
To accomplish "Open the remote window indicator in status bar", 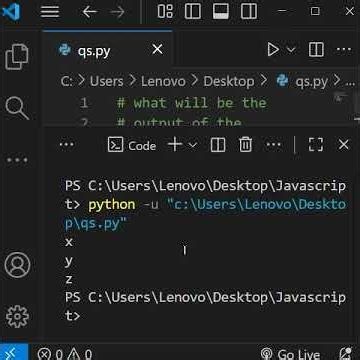I will (14, 352).
